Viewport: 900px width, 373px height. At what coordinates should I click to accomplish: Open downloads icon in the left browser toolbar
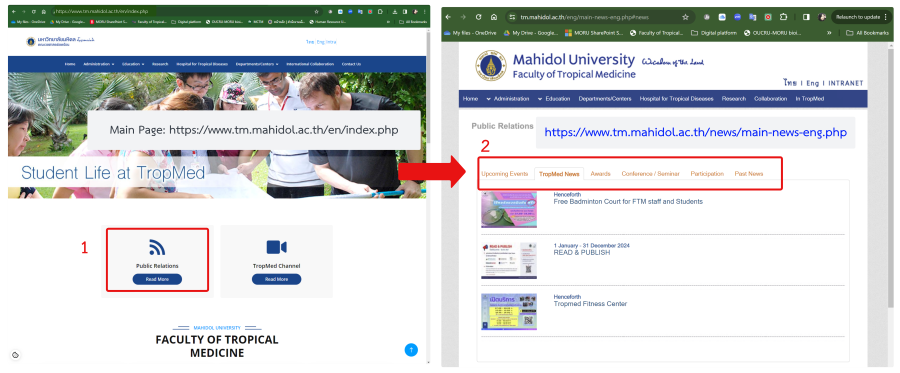point(395,11)
